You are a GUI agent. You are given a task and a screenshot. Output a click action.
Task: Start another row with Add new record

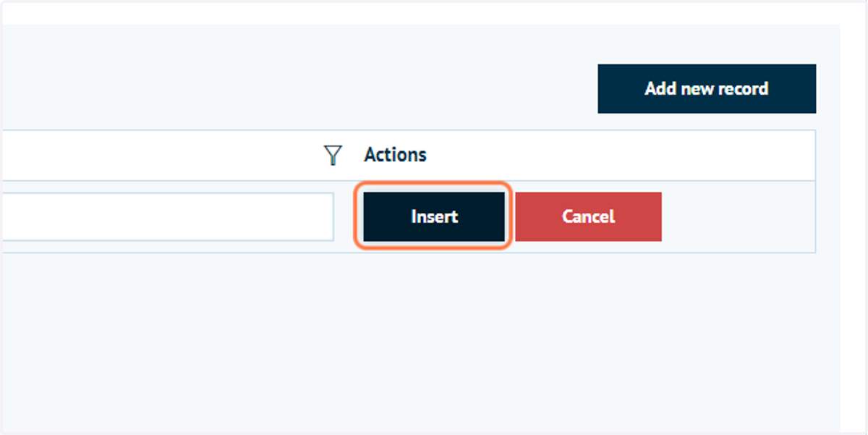pyautogui.click(x=707, y=89)
